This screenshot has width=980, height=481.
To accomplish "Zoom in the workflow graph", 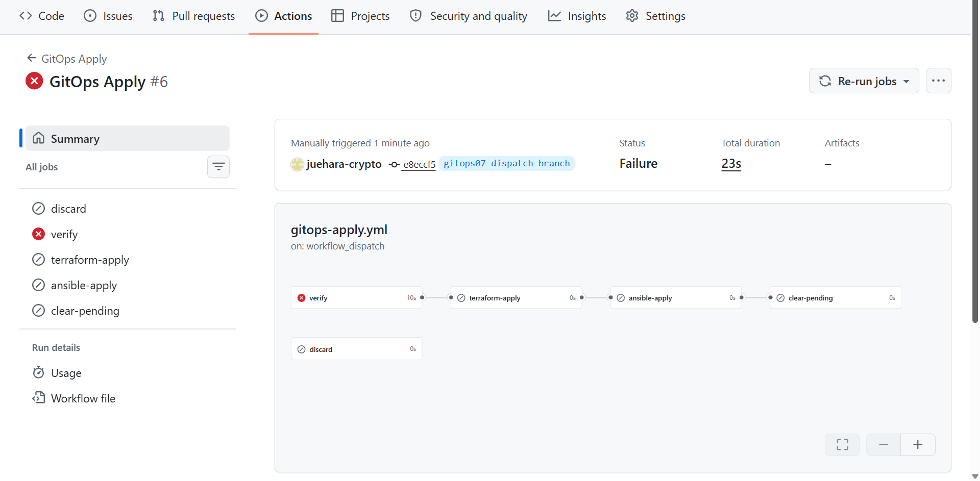I will pyautogui.click(x=918, y=445).
